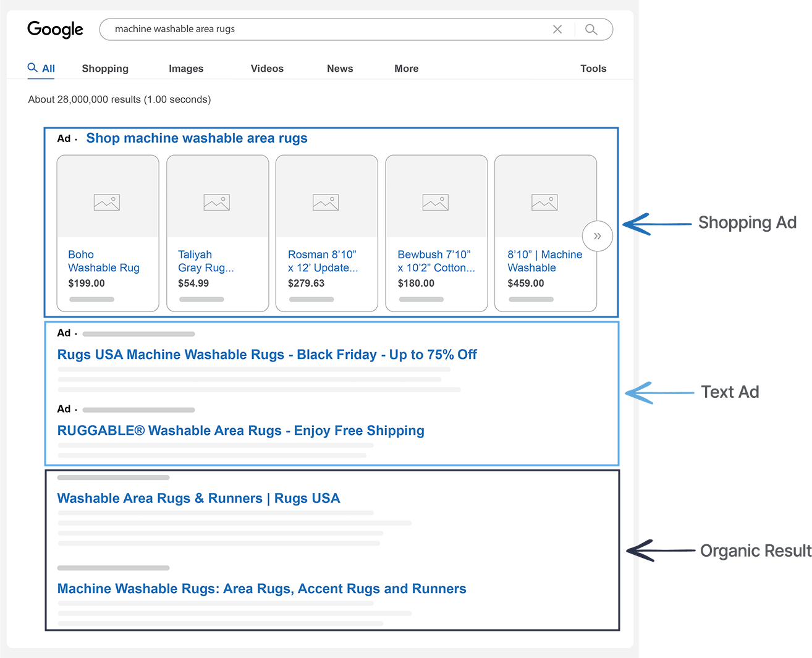Click About 28,000,000 results text
Image resolution: width=812 pixels, height=658 pixels.
119,99
